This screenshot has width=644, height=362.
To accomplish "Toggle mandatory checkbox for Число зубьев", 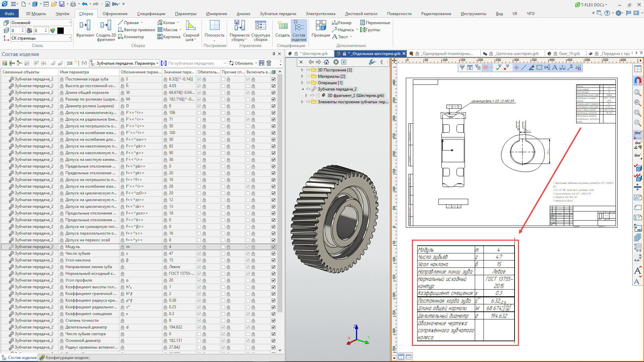I will click(x=199, y=253).
